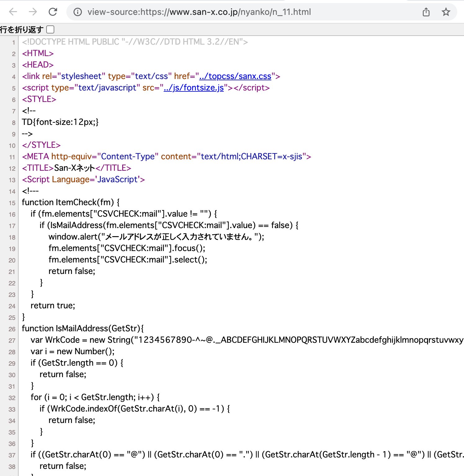Click the function IsMailAddress(GetStr) declaration
This screenshot has height=476, width=464.
[x=83, y=328]
